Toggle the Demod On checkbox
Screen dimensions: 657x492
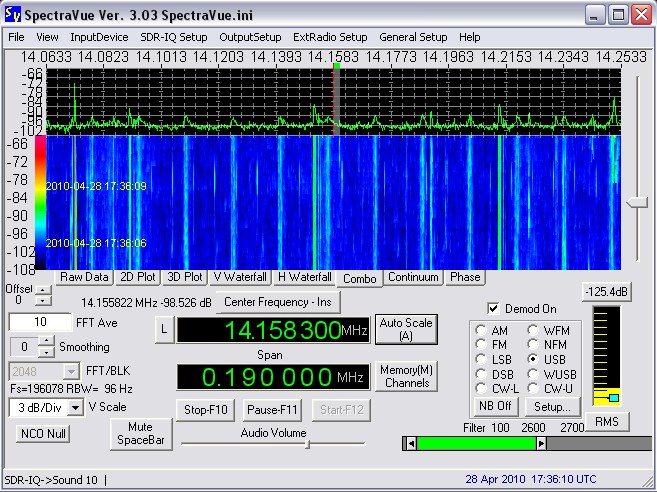click(492, 309)
